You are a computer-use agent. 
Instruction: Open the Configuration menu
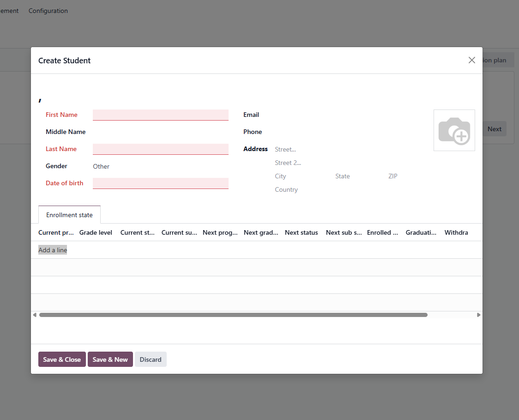pyautogui.click(x=48, y=11)
